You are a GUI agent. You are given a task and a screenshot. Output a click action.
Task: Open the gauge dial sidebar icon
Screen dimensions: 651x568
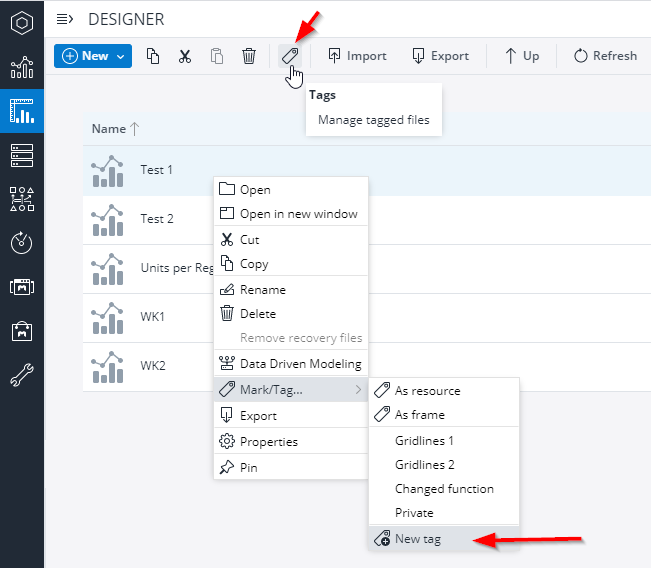pyautogui.click(x=22, y=243)
